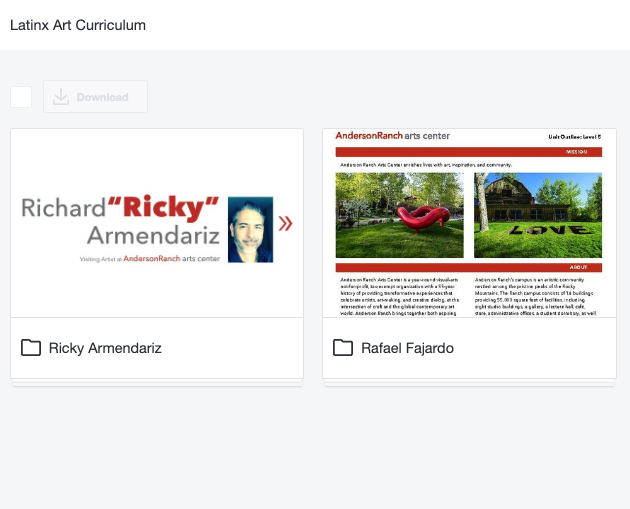Click the Ricky Armendariz folder icon

(x=31, y=348)
